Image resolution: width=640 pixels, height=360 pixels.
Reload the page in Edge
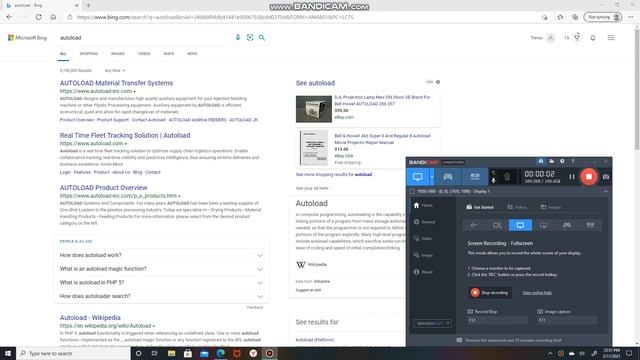point(38,17)
